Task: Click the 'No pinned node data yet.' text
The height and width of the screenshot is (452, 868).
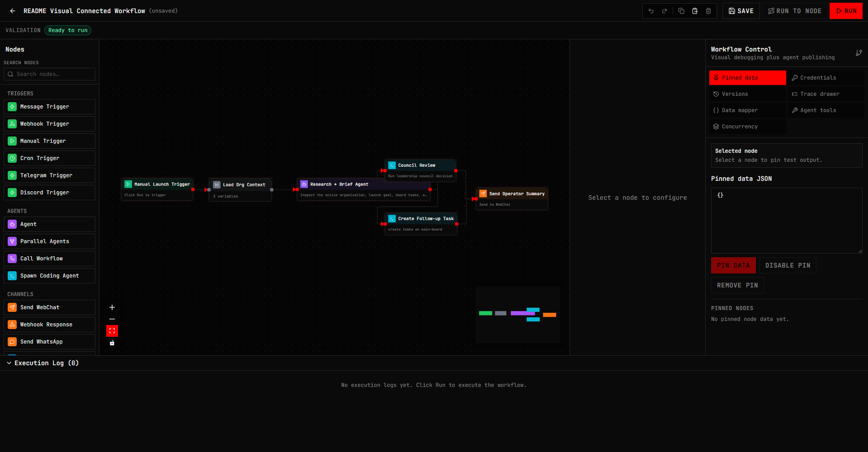Action: click(750, 319)
